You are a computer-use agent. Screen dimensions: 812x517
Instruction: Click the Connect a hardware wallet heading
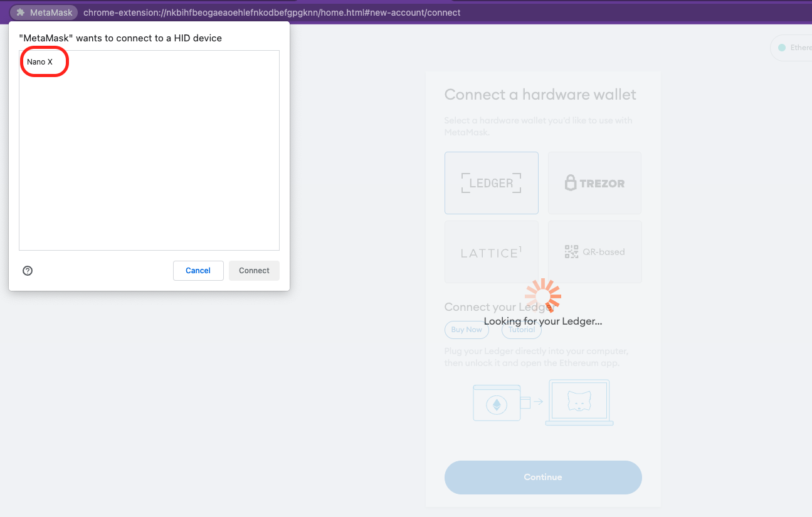click(x=540, y=95)
